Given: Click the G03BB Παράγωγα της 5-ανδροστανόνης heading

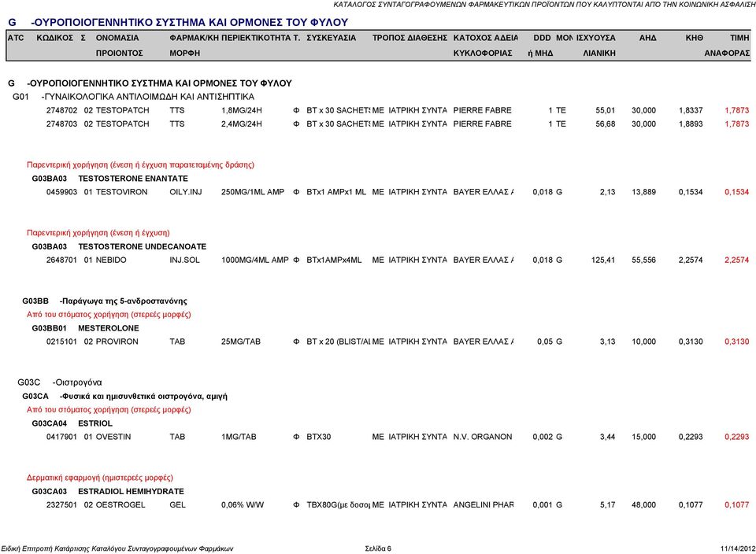Looking at the screenshot, I should pyautogui.click(x=105, y=301).
